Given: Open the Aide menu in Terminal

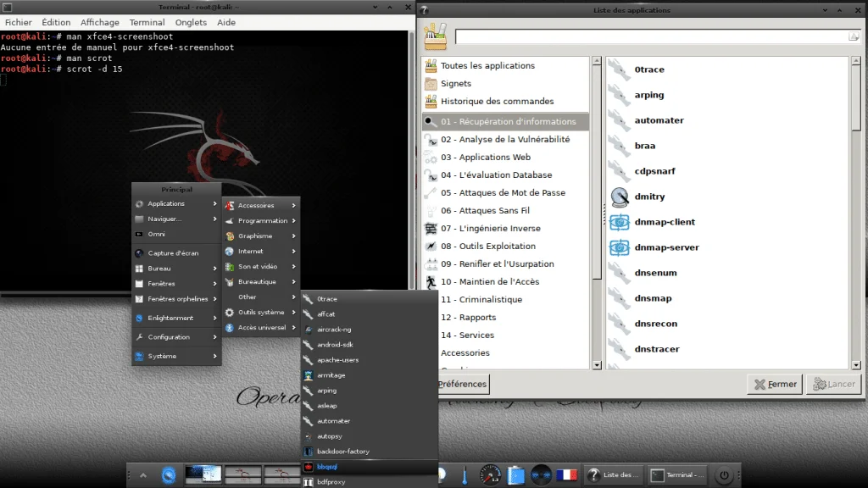Looking at the screenshot, I should tap(225, 23).
